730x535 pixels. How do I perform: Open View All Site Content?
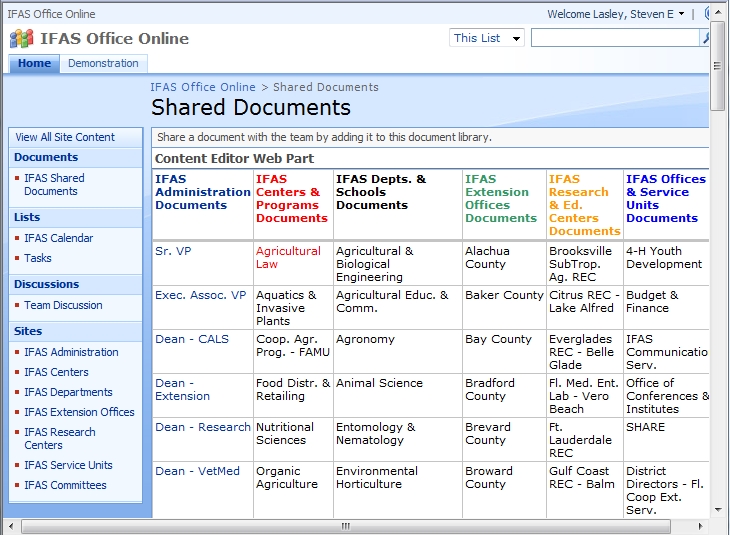(x=65, y=137)
